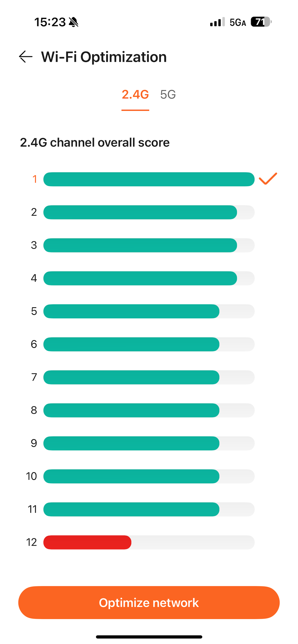Pick channel 6 score bar
This screenshot has height=644, width=298.
click(149, 344)
